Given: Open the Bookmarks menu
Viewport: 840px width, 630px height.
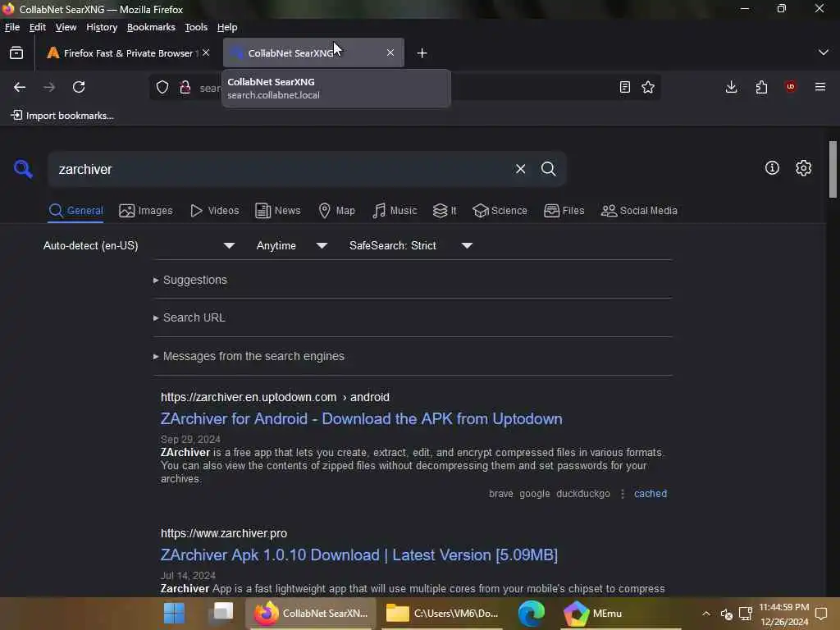Looking at the screenshot, I should coord(151,27).
